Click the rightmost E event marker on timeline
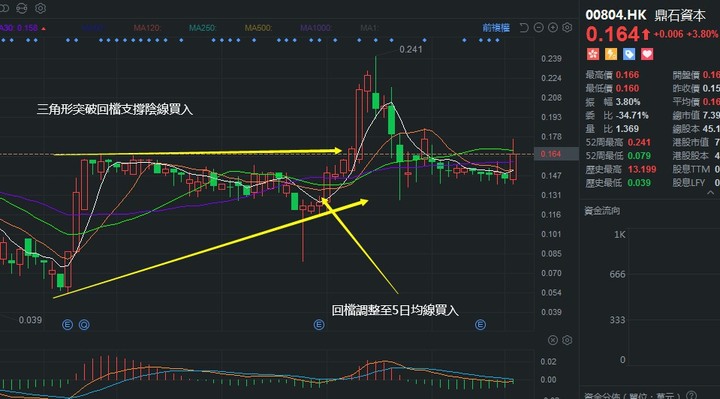The height and width of the screenshot is (399, 720). coord(480,325)
